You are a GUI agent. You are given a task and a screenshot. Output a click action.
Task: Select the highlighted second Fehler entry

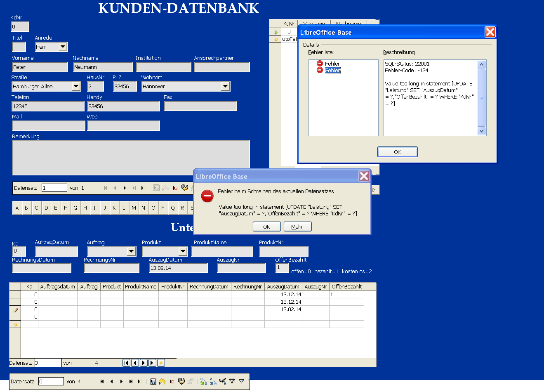tap(328, 70)
